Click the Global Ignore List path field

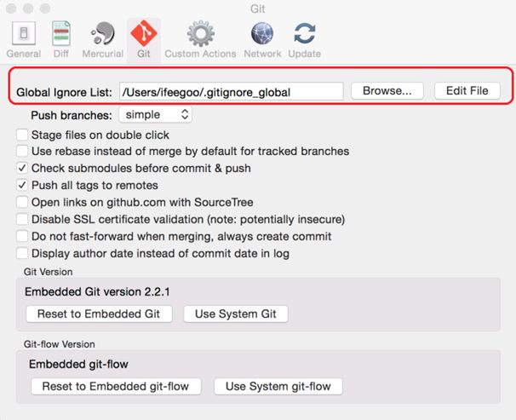coord(232,91)
